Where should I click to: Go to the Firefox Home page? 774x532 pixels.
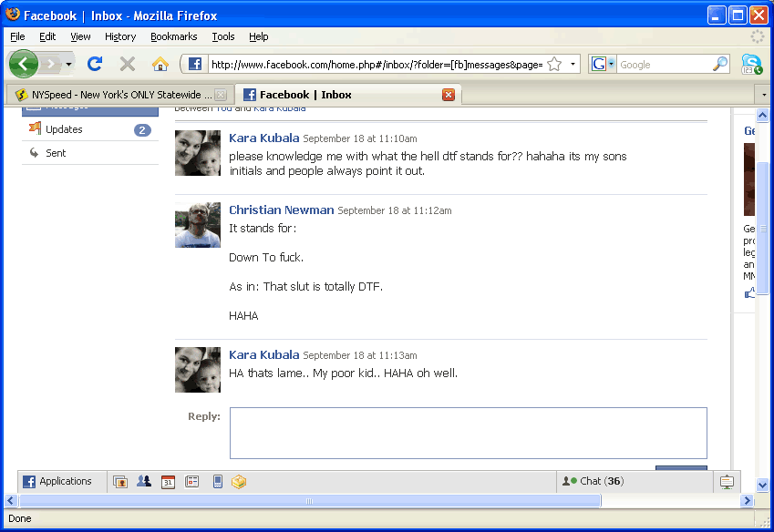(160, 64)
